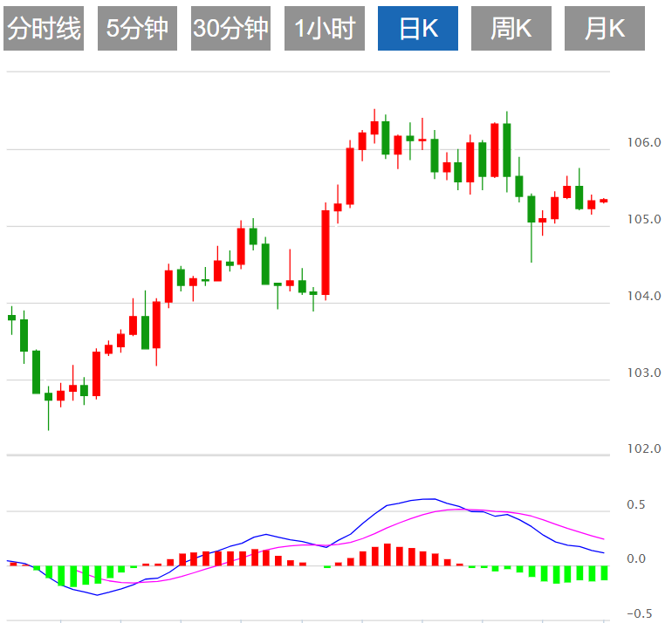This screenshot has width=672, height=623.
Task: Open the 30分钟 interval view
Action: (x=230, y=28)
